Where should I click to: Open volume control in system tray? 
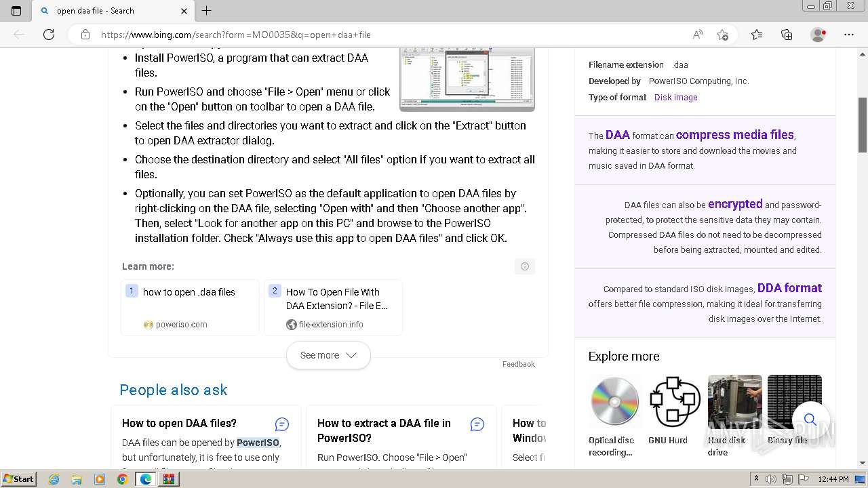click(772, 479)
